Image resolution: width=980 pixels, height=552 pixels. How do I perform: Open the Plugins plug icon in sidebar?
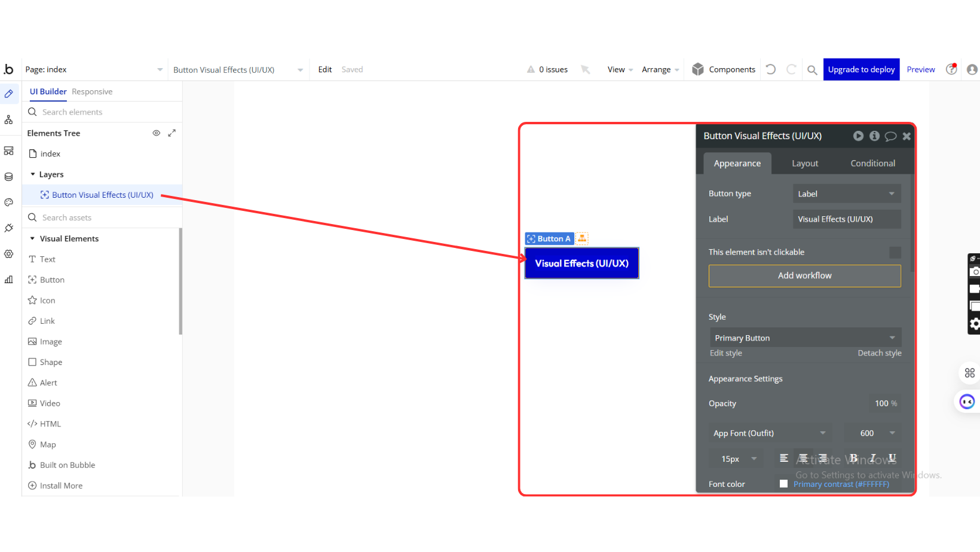click(8, 228)
